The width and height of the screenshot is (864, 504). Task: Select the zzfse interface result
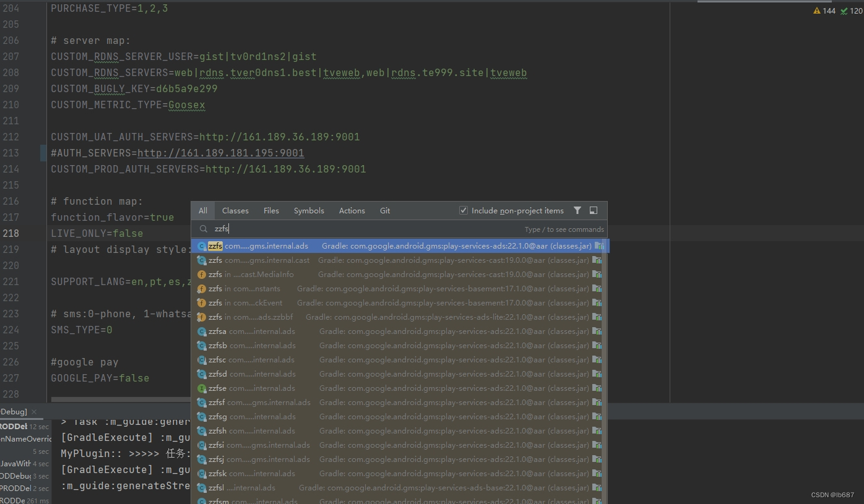[396, 388]
